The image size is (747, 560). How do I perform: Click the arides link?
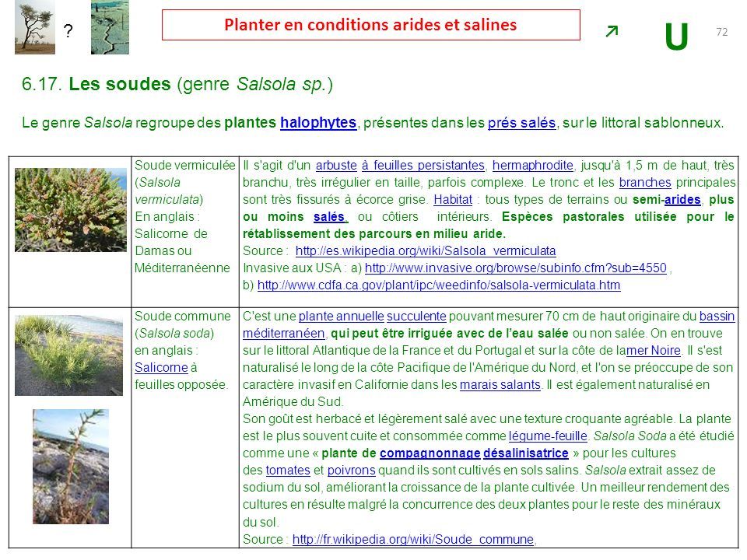(682, 200)
